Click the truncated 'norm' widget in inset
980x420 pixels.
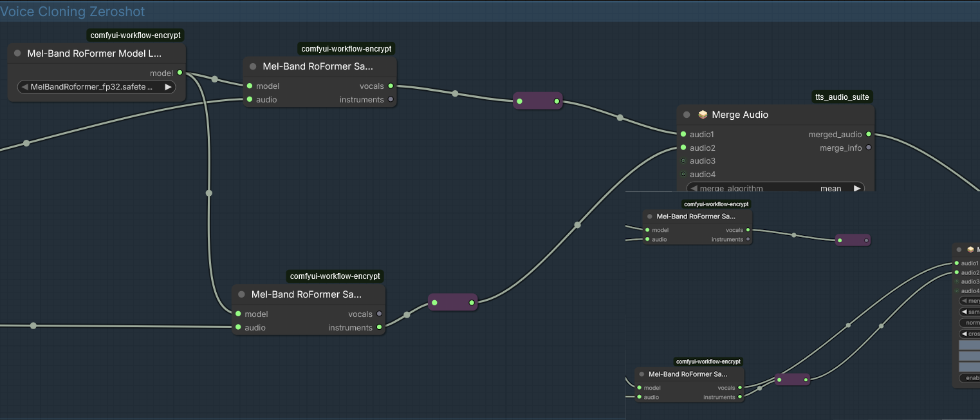click(970, 323)
